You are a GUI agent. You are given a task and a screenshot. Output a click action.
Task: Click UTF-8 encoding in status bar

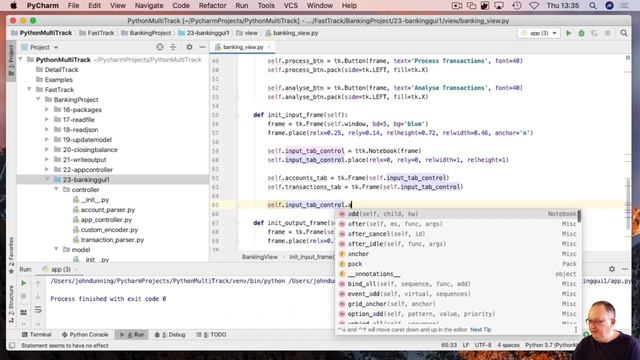483,345
